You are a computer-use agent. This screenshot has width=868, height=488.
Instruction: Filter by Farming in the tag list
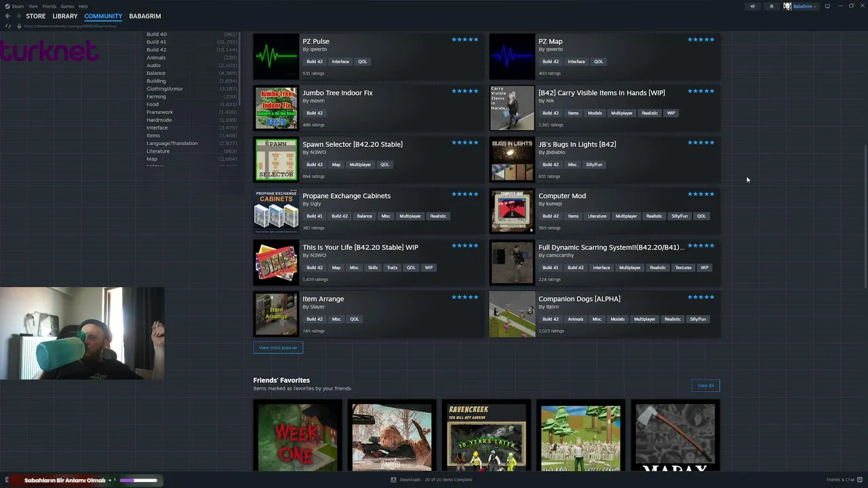click(x=156, y=96)
